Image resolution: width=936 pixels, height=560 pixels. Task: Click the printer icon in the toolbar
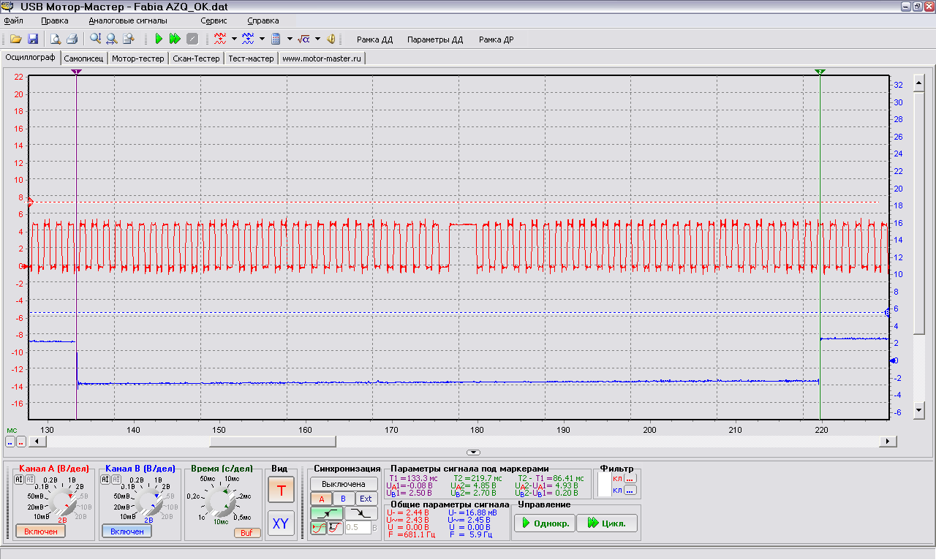coord(72,39)
